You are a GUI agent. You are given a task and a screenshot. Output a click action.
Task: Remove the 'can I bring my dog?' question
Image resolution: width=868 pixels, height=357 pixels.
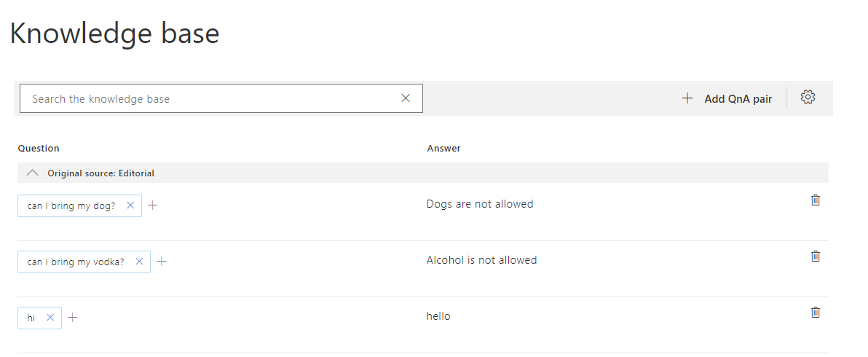tap(130, 205)
